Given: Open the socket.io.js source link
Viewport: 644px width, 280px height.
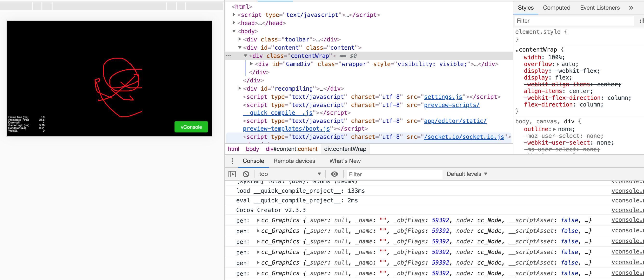Looking at the screenshot, I should point(464,137).
